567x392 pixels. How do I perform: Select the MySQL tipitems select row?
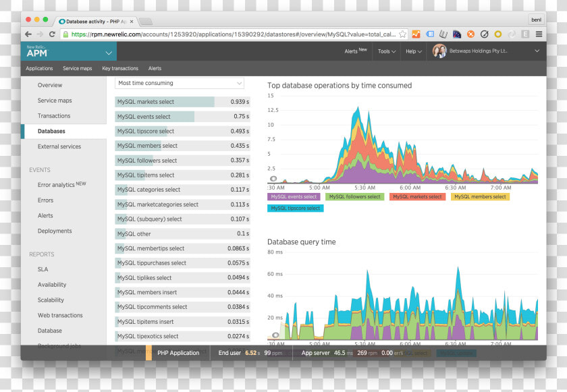point(183,175)
